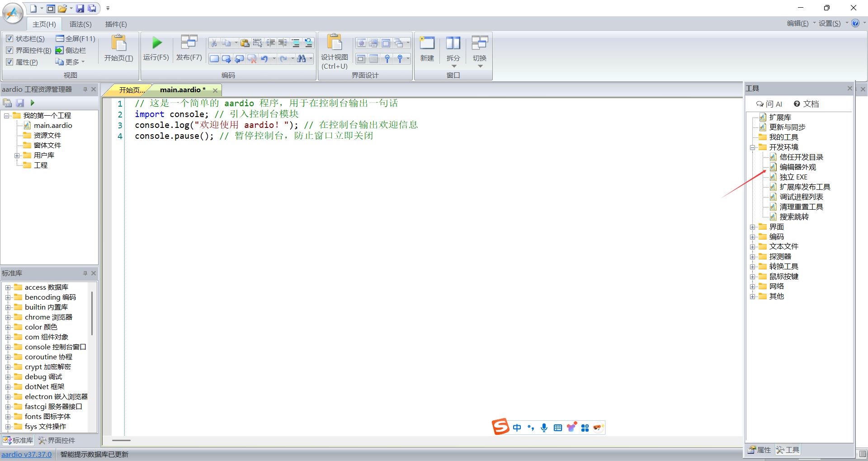This screenshot has width=868, height=461.
Task: Click the save icon in project manager toolbar
Action: (x=20, y=103)
